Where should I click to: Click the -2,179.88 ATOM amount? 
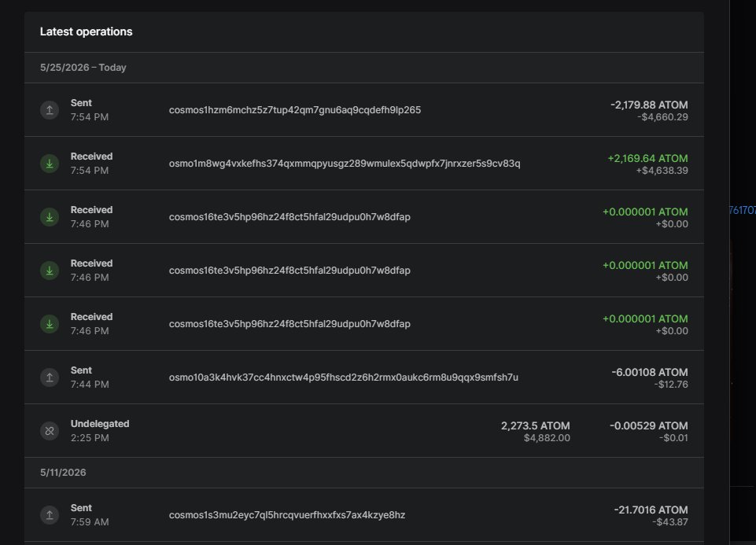point(649,105)
